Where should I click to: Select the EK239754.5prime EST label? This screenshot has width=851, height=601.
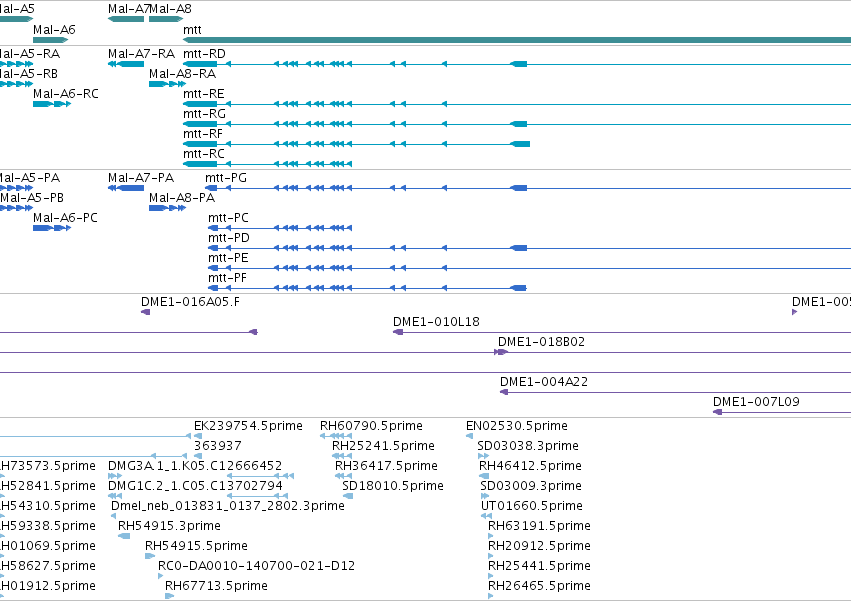[x=249, y=426]
